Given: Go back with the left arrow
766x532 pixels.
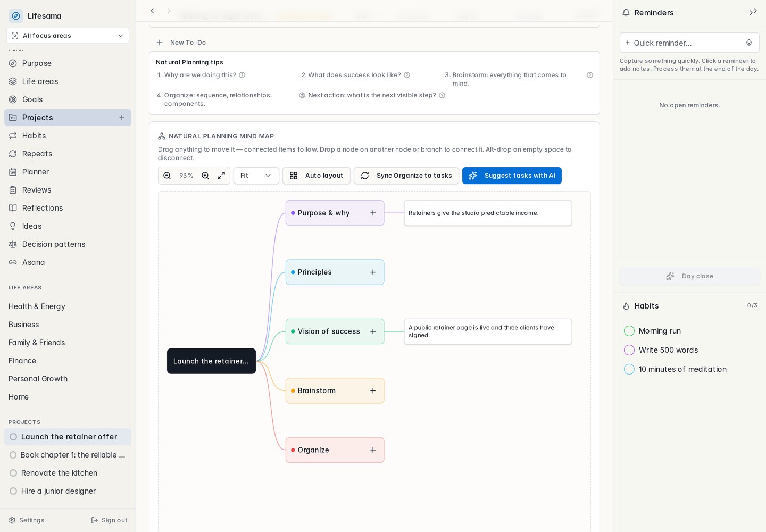Looking at the screenshot, I should (152, 11).
